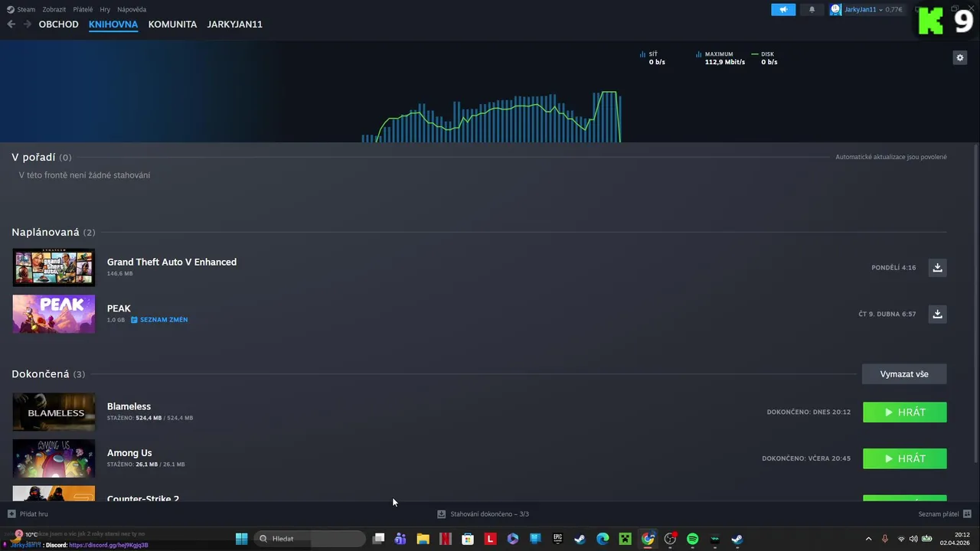Open the Steam menu

[21, 10]
